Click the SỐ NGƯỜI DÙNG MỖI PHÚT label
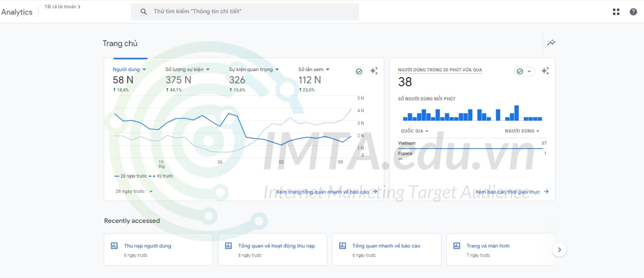644x278 pixels. pos(427,99)
